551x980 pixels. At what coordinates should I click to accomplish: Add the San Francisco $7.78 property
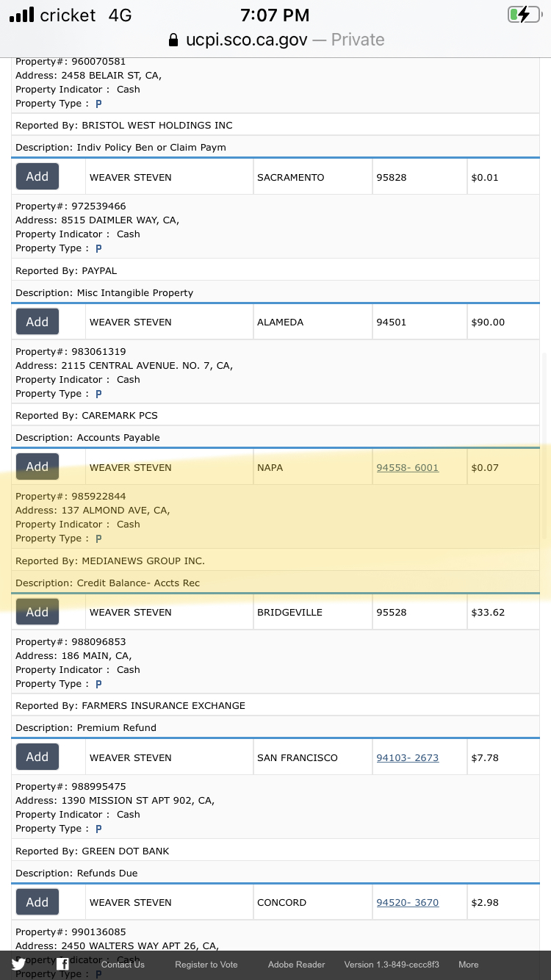point(37,757)
